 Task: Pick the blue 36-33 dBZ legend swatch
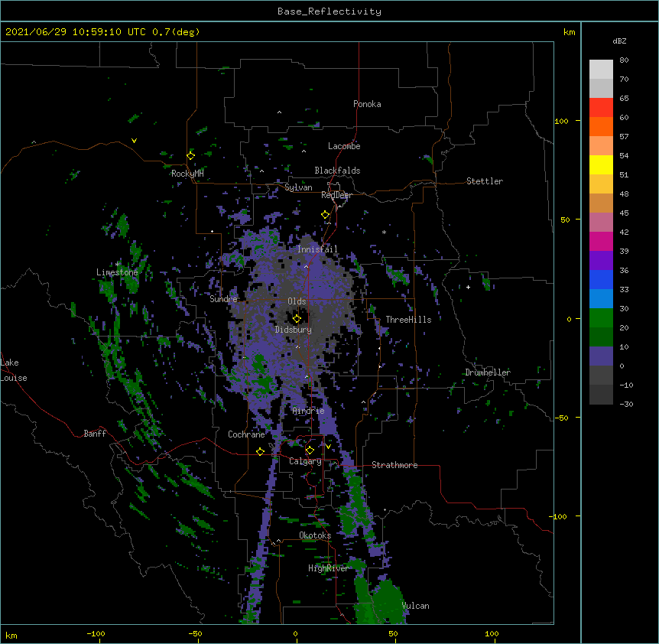point(601,279)
